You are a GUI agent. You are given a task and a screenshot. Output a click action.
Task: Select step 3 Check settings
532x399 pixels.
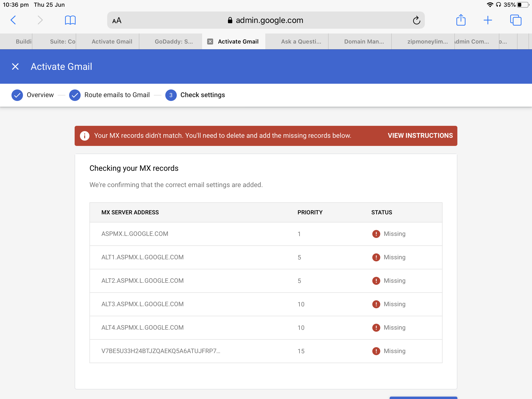click(x=202, y=95)
